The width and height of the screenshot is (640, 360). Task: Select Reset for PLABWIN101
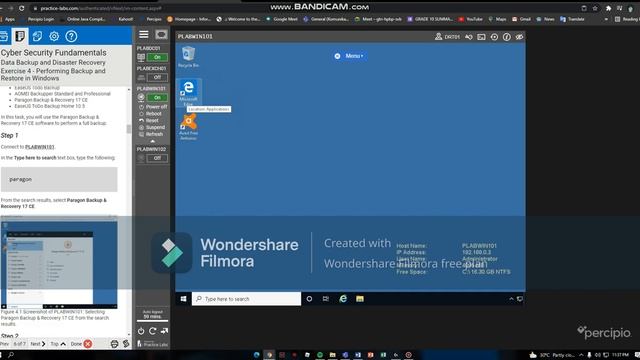(x=149, y=120)
